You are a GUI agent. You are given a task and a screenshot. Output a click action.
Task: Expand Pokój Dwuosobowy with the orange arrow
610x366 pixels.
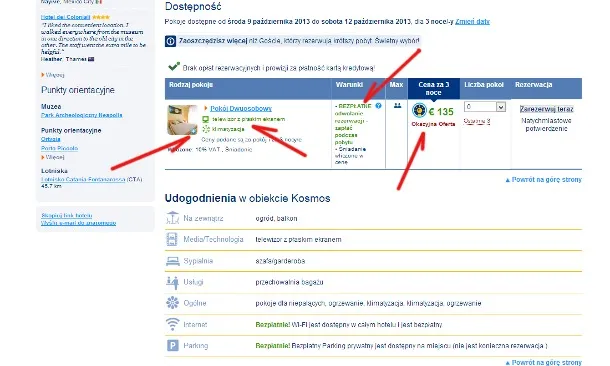[206, 109]
